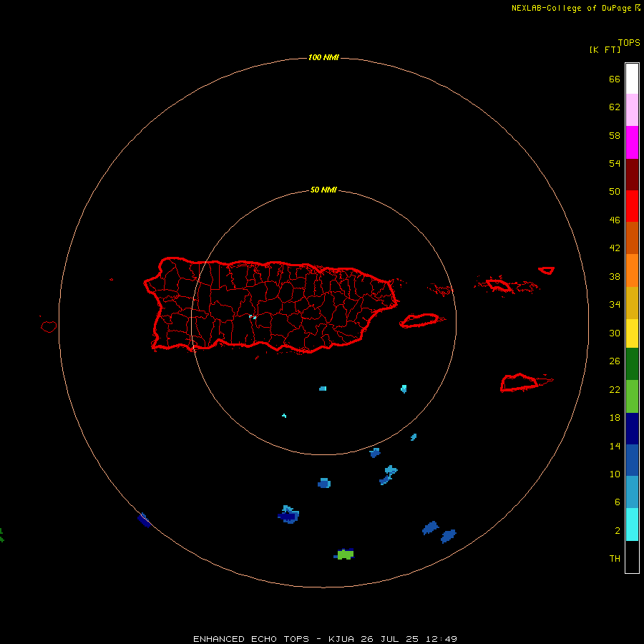This screenshot has height=644, width=644.
Task: Click the legend value 54
Action: [615, 163]
